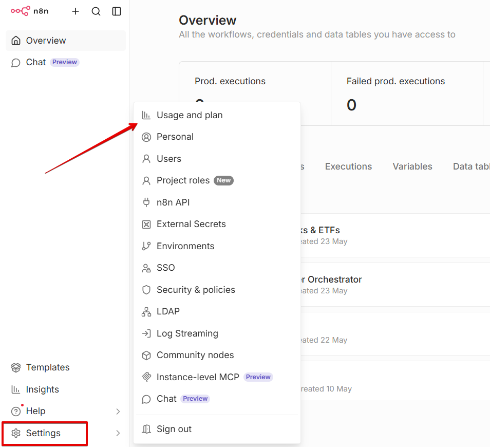Viewport: 490px width, 448px height.
Task: Select SSO menu entry
Action: point(217,268)
